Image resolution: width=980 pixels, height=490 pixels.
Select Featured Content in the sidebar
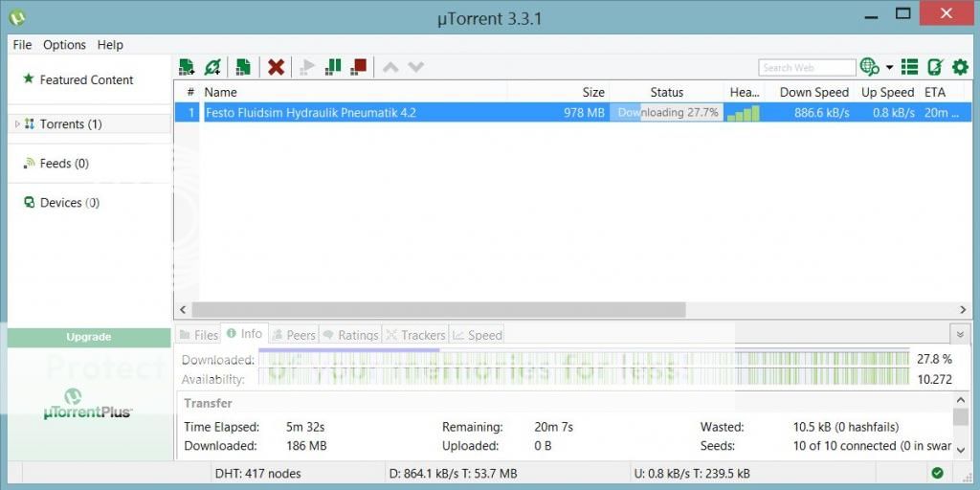[x=86, y=80]
